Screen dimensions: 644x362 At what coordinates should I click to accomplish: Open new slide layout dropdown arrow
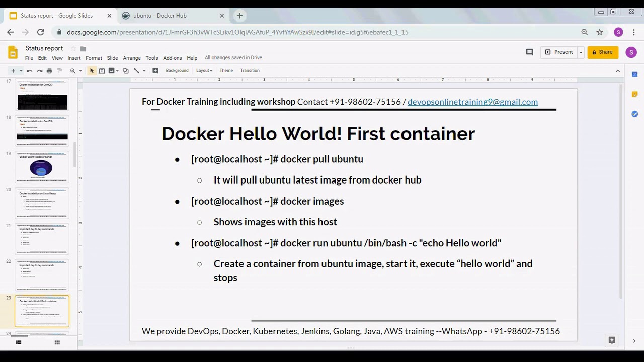(x=21, y=71)
